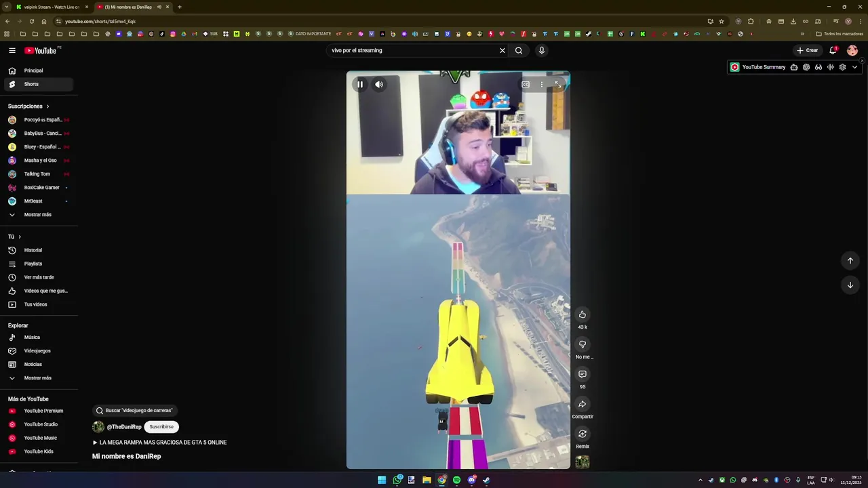Image resolution: width=868 pixels, height=488 pixels.
Task: Open Tus videos
Action: pyautogui.click(x=37, y=304)
